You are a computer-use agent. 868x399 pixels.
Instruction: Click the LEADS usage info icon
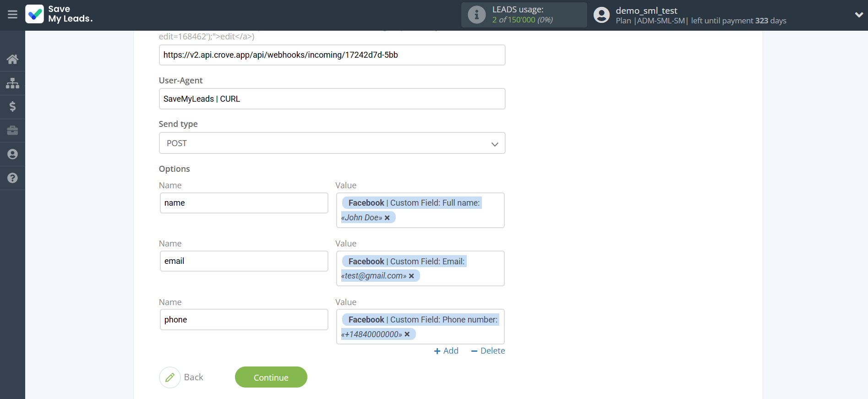coord(476,15)
